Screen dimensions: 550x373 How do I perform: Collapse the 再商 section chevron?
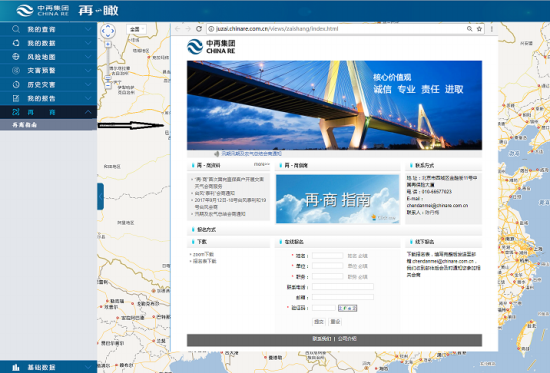[x=88, y=112]
